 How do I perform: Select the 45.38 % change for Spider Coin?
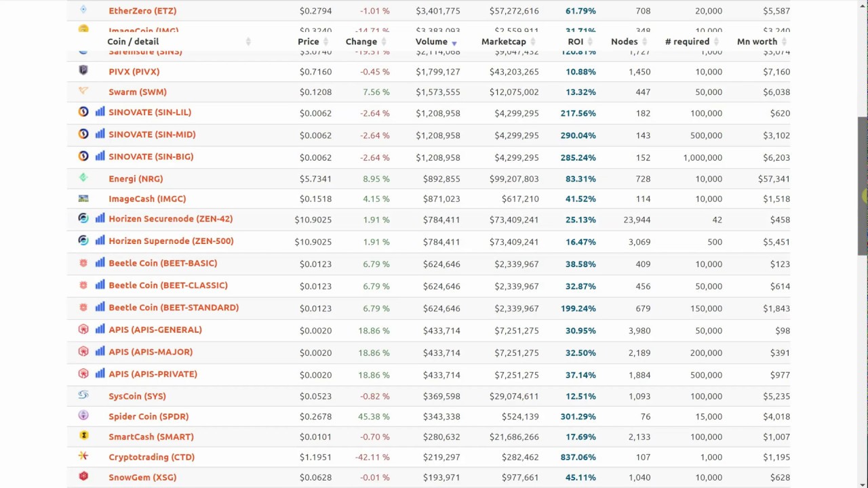(374, 416)
